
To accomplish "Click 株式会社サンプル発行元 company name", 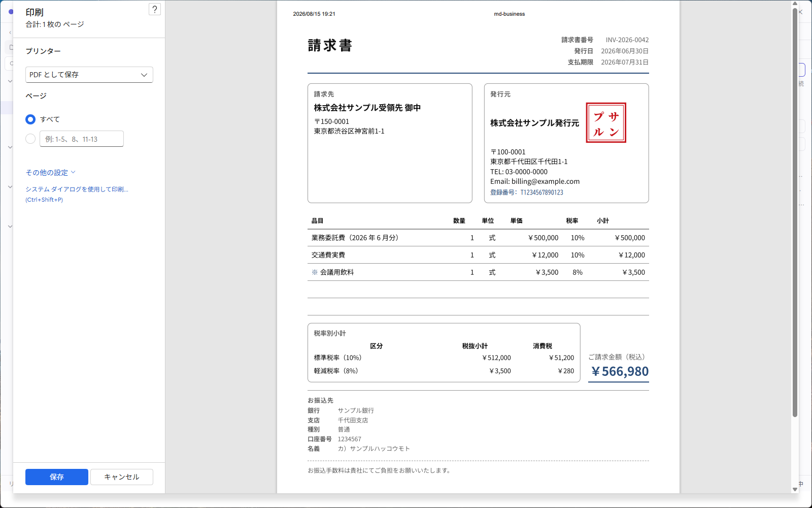I will pyautogui.click(x=534, y=123).
